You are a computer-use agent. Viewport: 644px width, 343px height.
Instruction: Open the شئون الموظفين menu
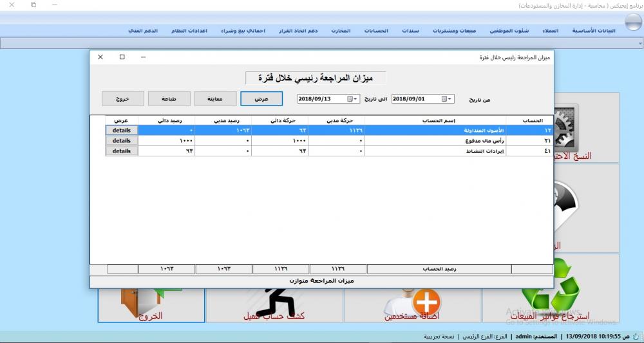point(509,31)
